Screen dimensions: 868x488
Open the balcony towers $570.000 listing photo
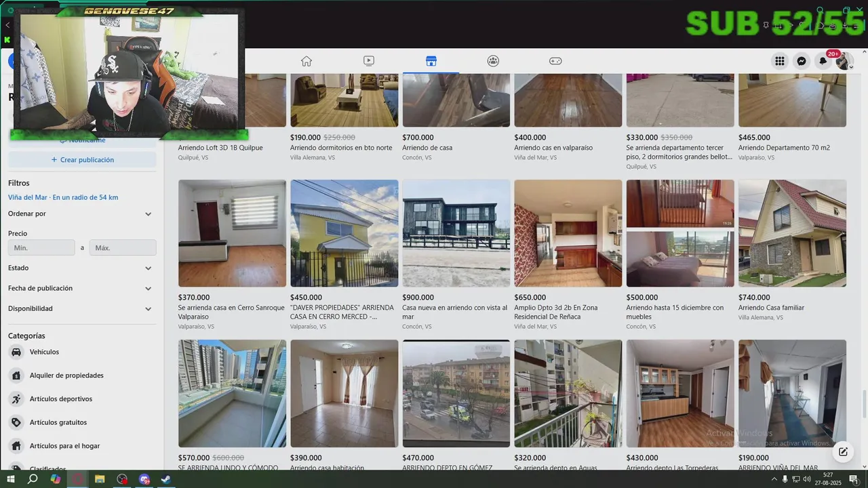pyautogui.click(x=232, y=393)
